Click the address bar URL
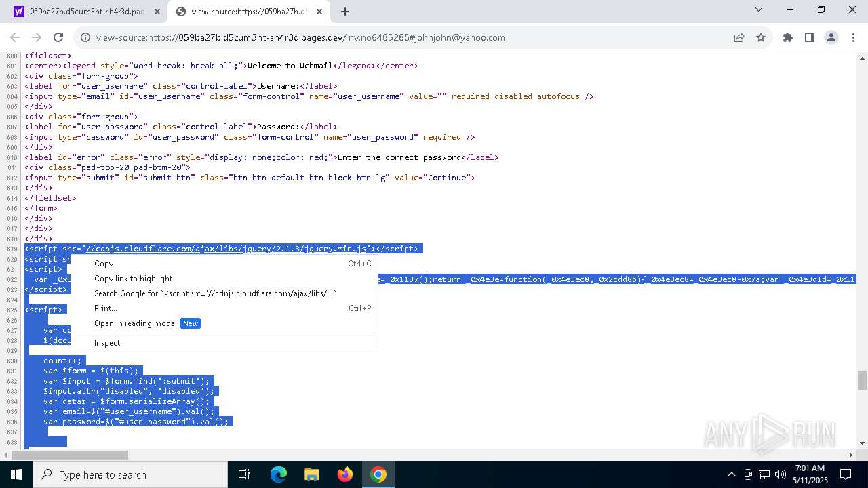The image size is (868, 488). point(300,37)
